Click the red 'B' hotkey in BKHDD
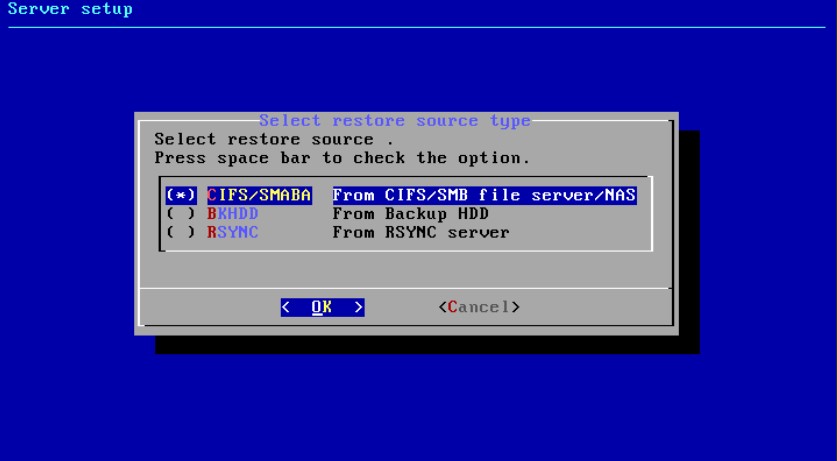This screenshot has height=461, width=837. [x=212, y=214]
